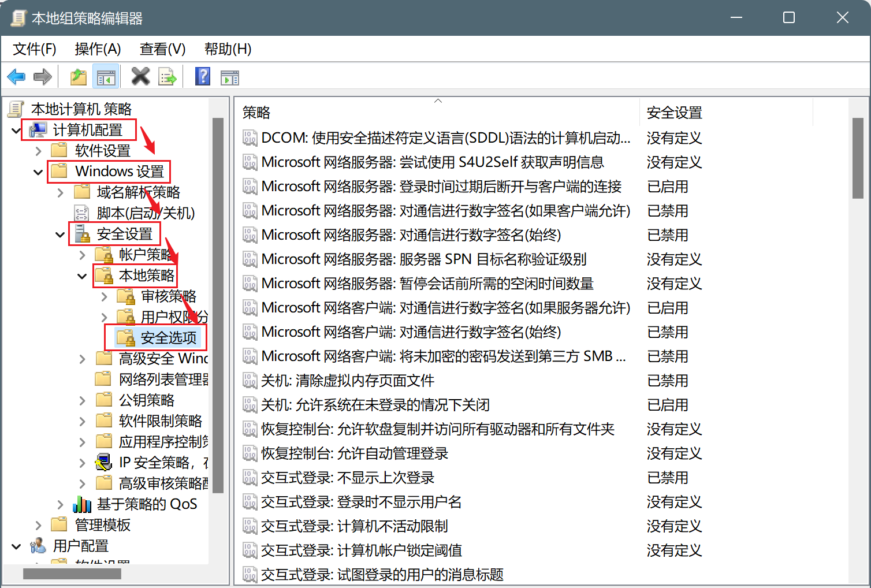Click the Delete X toolbar icon
This screenshot has width=871, height=588.
pos(140,76)
